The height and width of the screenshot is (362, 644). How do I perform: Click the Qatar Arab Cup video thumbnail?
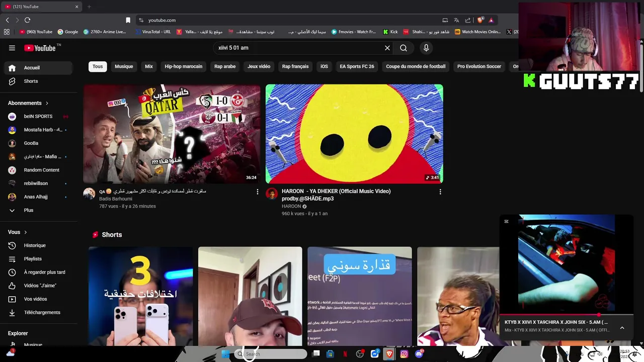coord(172,134)
